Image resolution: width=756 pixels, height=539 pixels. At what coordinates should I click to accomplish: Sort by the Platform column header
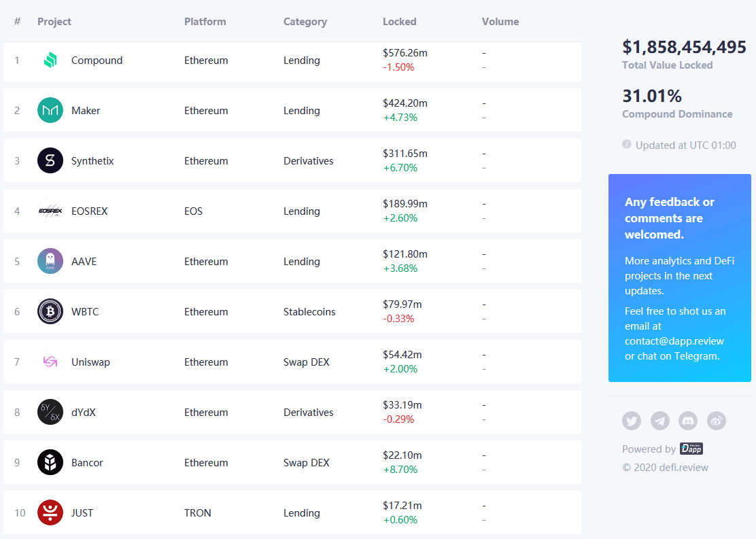tap(205, 22)
